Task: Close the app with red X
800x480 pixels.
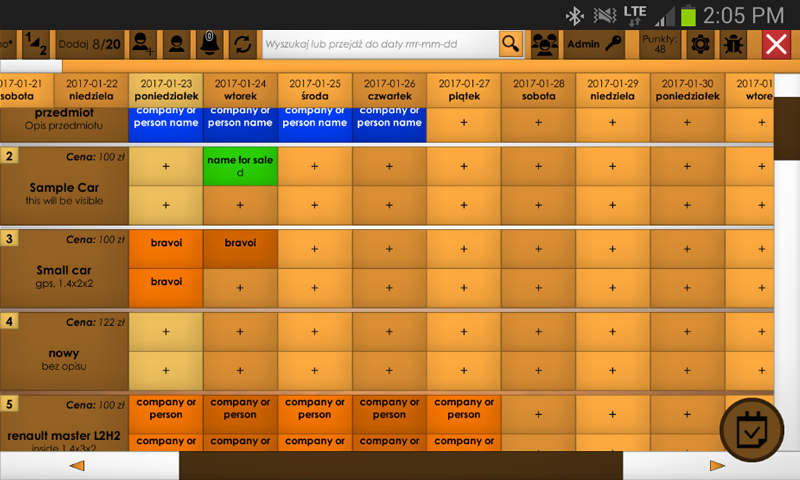Action: (x=776, y=44)
